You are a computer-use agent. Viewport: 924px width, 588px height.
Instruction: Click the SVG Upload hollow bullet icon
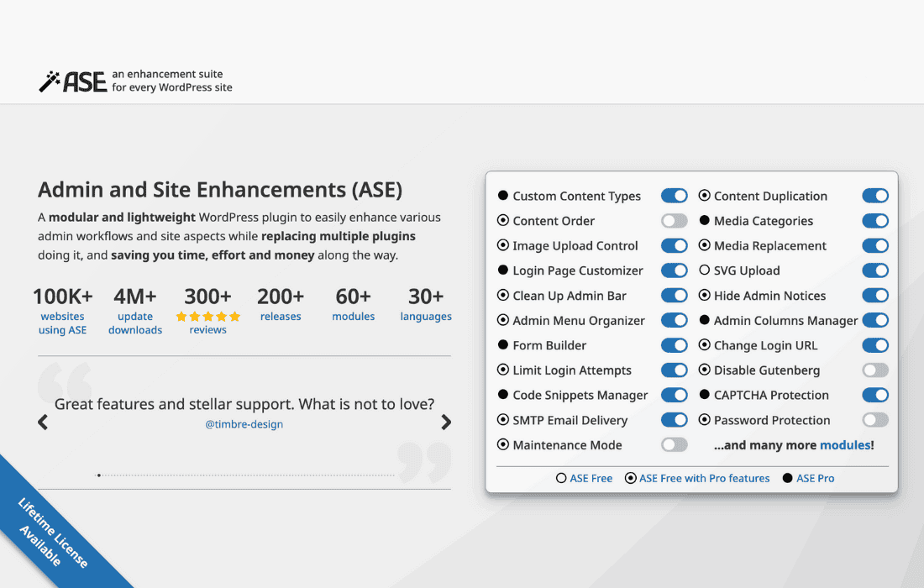(x=704, y=270)
